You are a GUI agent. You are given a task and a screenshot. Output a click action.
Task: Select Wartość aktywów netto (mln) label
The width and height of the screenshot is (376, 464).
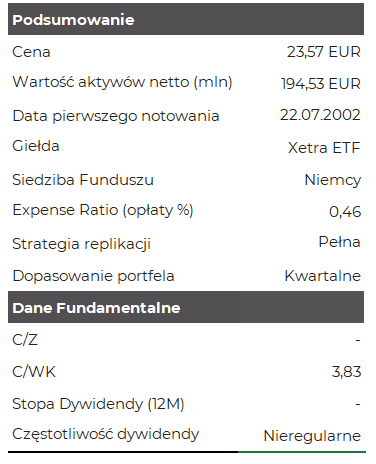[x=122, y=82]
